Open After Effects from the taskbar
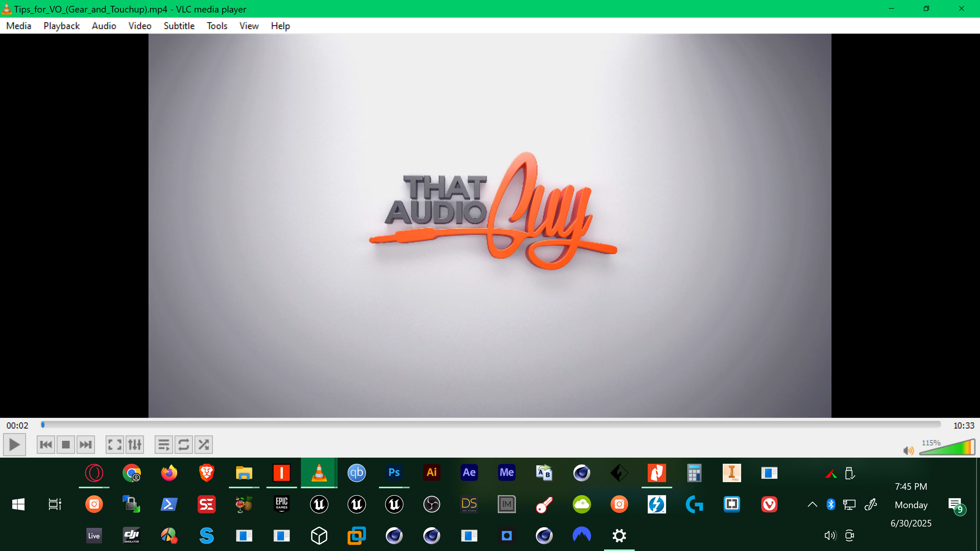This screenshot has width=980, height=551. pos(469,473)
